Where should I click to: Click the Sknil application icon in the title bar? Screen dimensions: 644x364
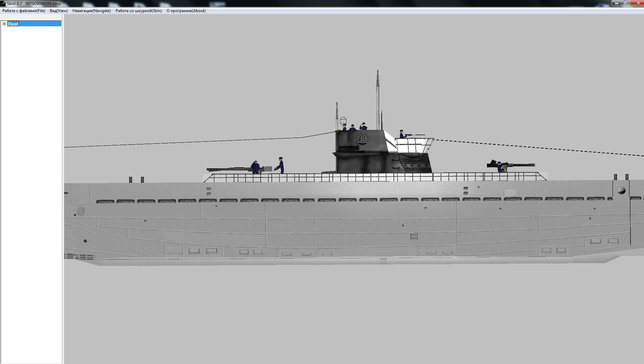pyautogui.click(x=4, y=3)
